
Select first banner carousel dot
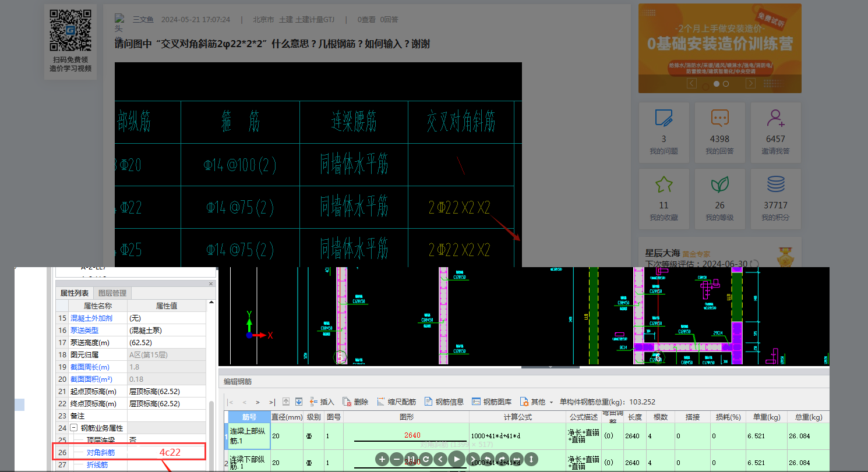tap(715, 84)
